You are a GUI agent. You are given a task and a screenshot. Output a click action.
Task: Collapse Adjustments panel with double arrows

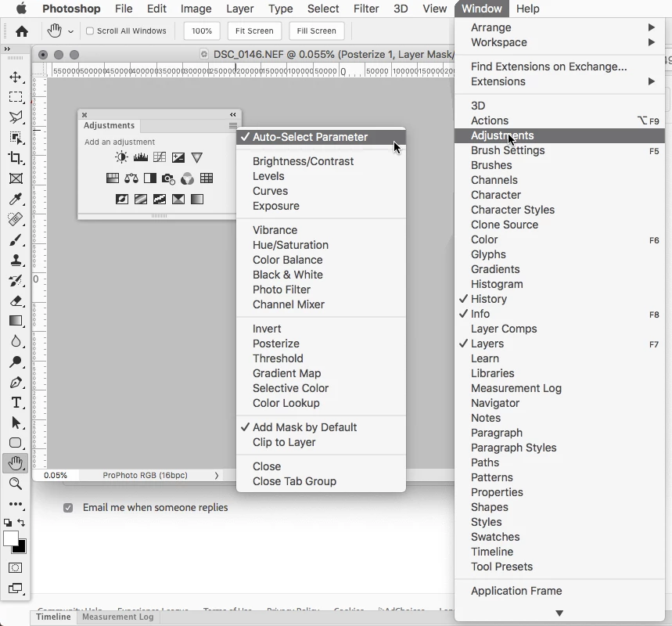[232, 114]
